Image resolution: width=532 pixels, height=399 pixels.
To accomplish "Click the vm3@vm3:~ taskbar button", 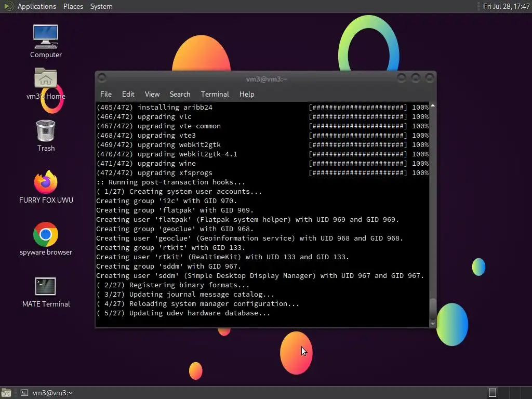I will [46, 393].
